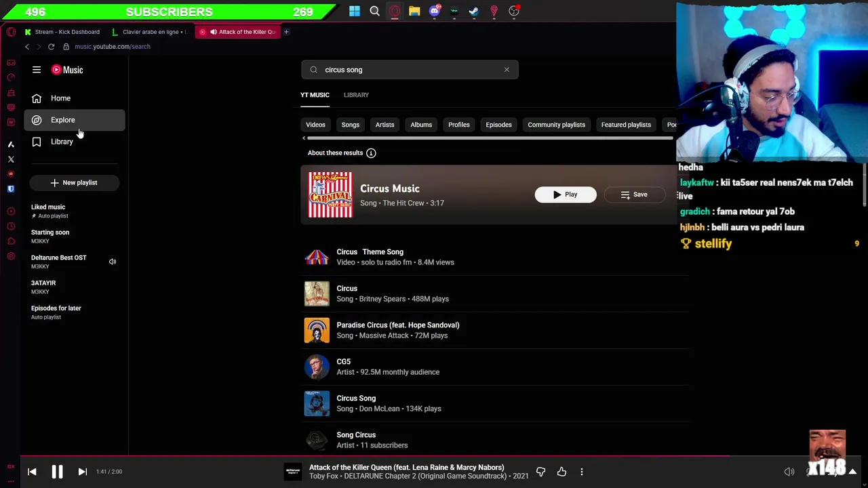This screenshot has width=868, height=488.
Task: Filter results by Community playlists
Action: (556, 125)
